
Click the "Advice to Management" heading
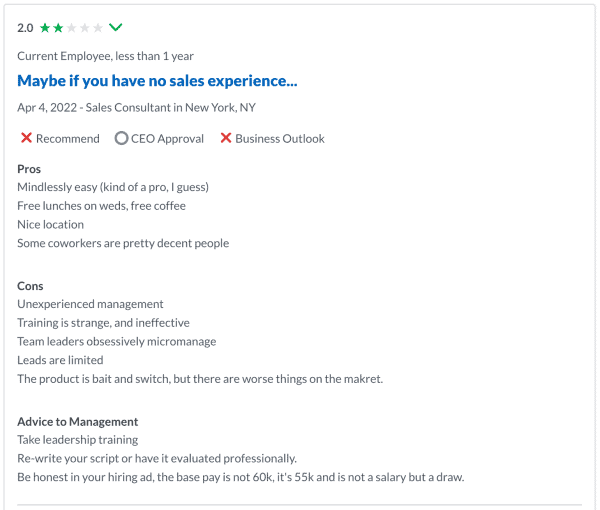click(x=78, y=422)
